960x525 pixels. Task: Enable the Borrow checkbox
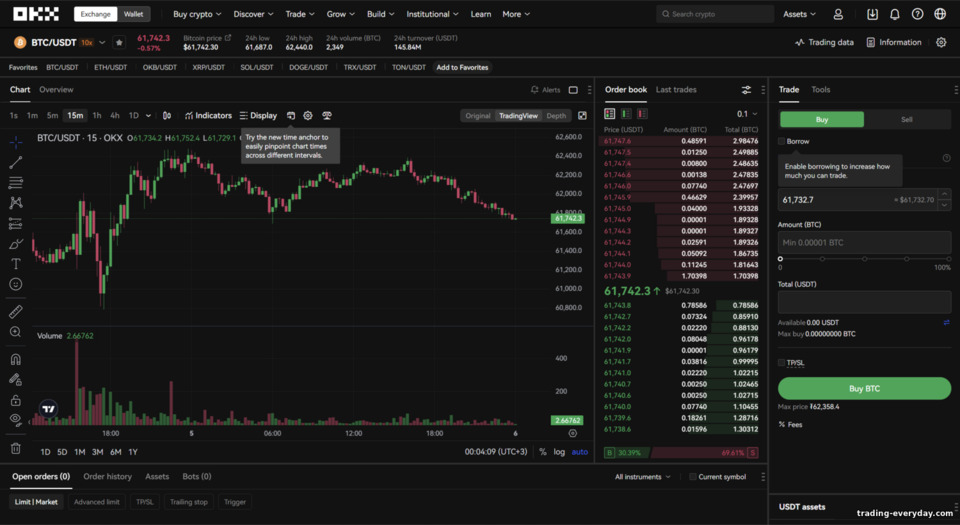pos(781,141)
